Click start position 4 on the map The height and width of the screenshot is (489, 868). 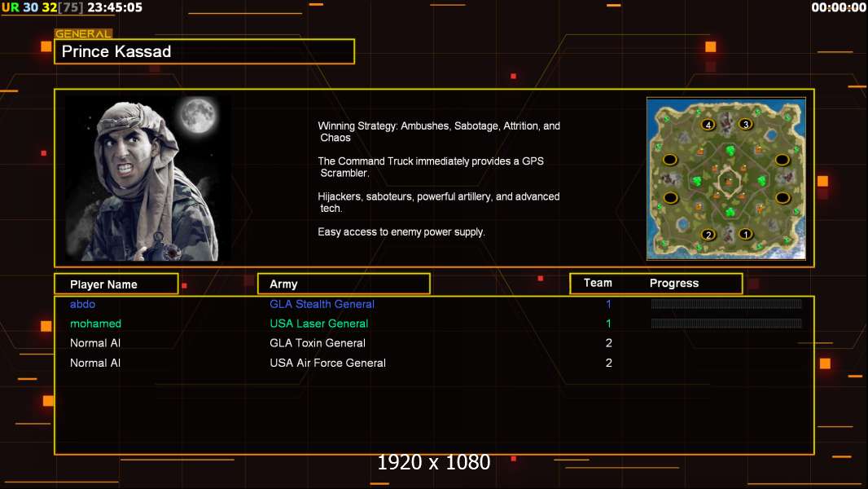coord(708,125)
